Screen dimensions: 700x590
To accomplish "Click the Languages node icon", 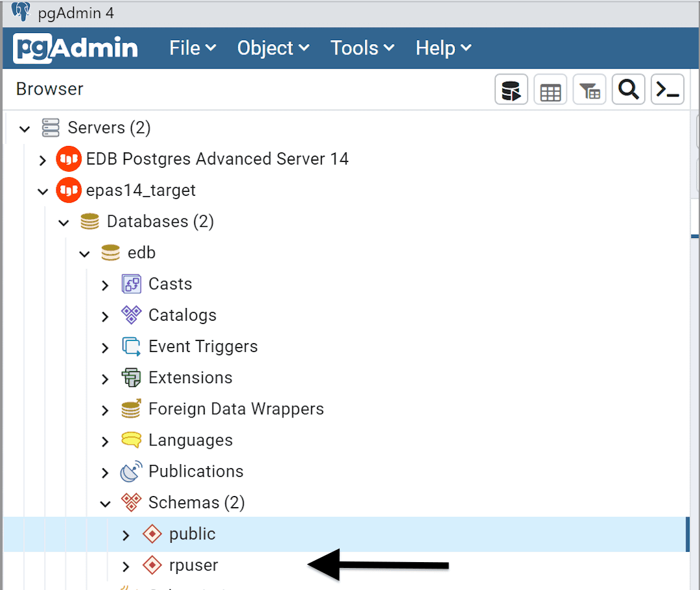I will pos(131,440).
